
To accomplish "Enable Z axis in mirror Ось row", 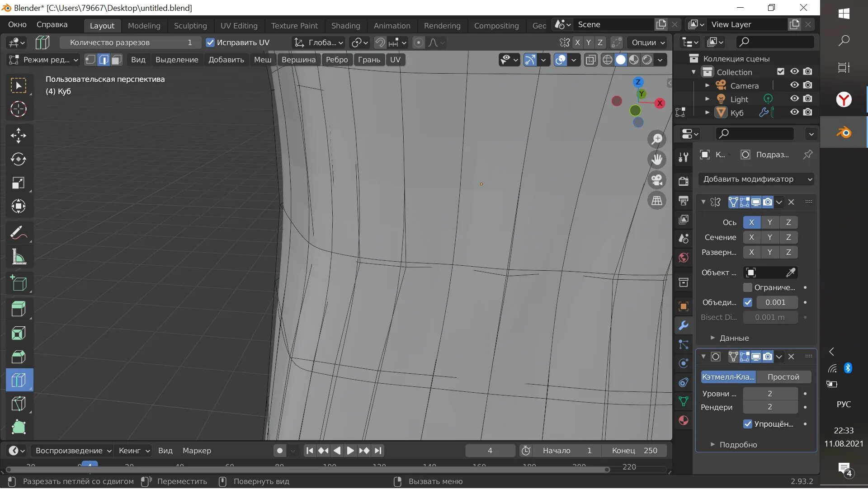I will tap(788, 222).
